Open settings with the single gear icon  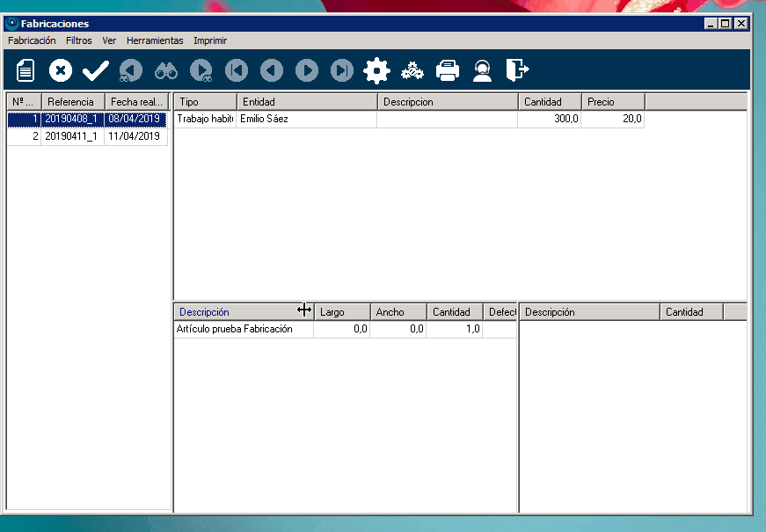[x=376, y=70]
